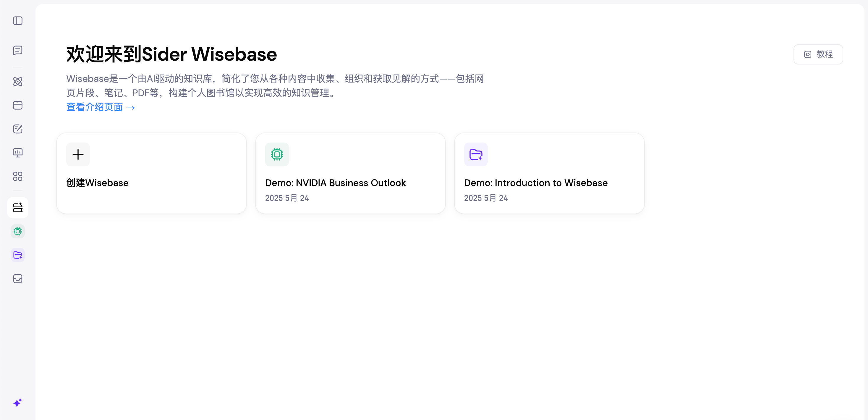Open the atom-shaped research icon

click(x=17, y=82)
